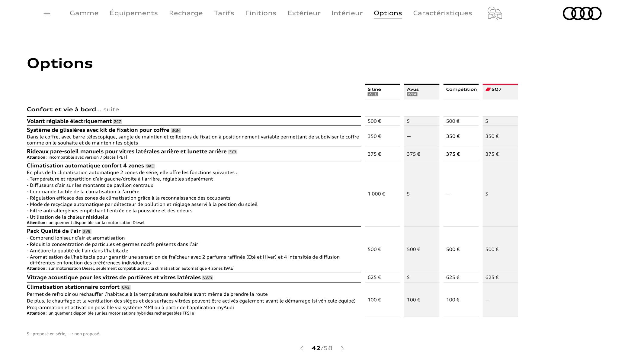Click the 3Y3 option code

[232, 152]
